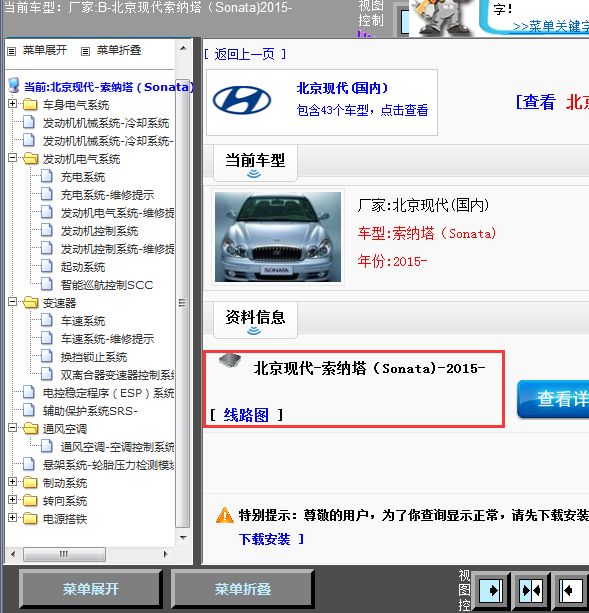Click the horizontal scrollbar right arrow
The height and width of the screenshot is (613, 589).
[165, 554]
